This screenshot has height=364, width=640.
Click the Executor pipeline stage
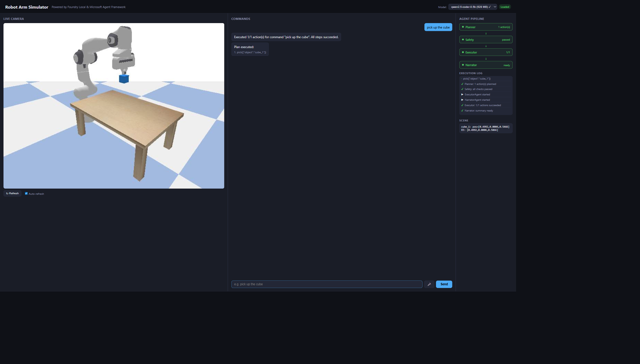[x=485, y=52]
